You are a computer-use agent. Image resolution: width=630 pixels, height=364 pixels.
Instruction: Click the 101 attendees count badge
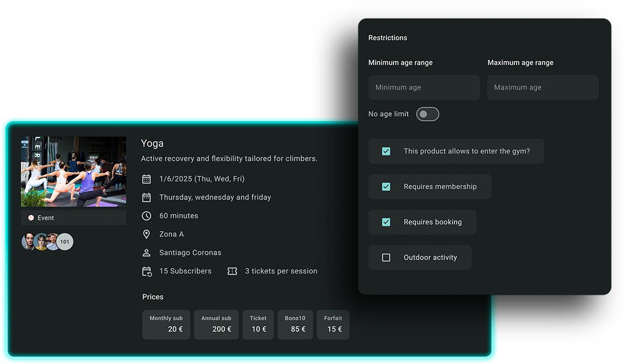[x=65, y=242]
